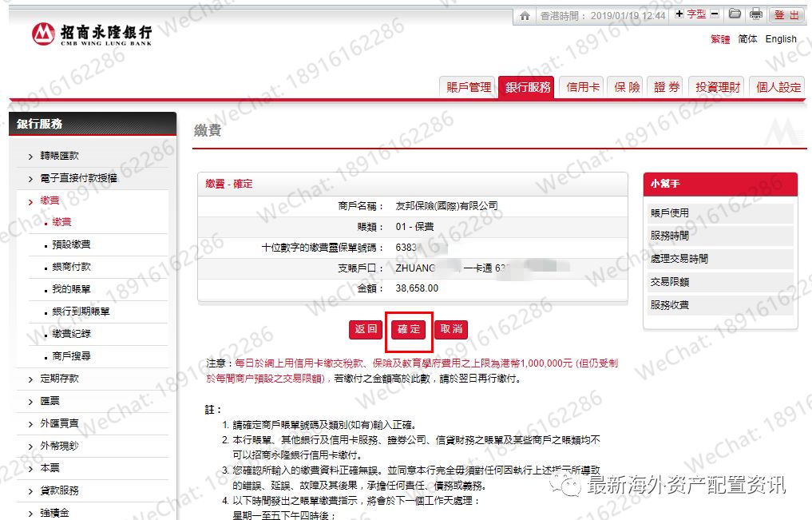Select 繳費 sub-item in sidebar

[x=61, y=222]
